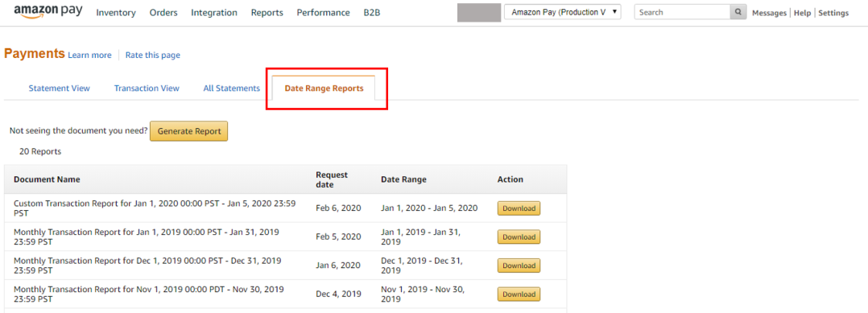Click the Date Range column header

coord(403,179)
